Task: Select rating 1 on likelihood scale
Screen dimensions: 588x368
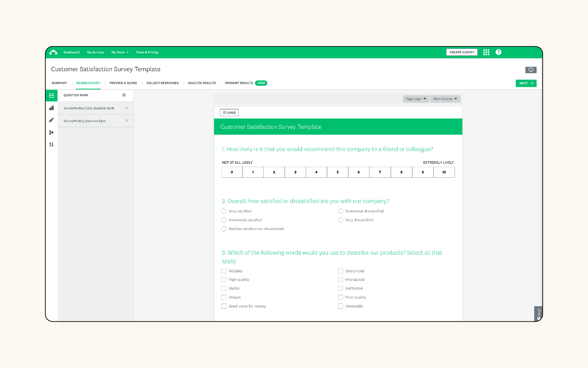Action: pyautogui.click(x=253, y=172)
